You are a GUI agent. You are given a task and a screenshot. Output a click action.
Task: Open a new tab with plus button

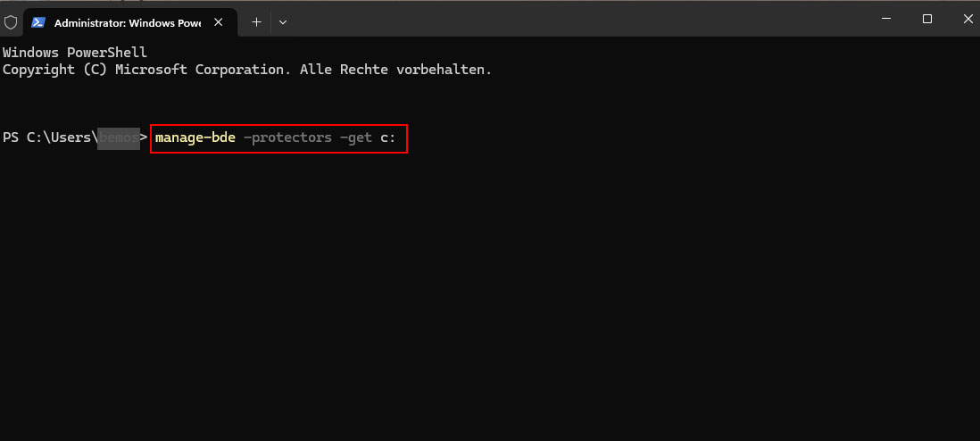pos(256,21)
